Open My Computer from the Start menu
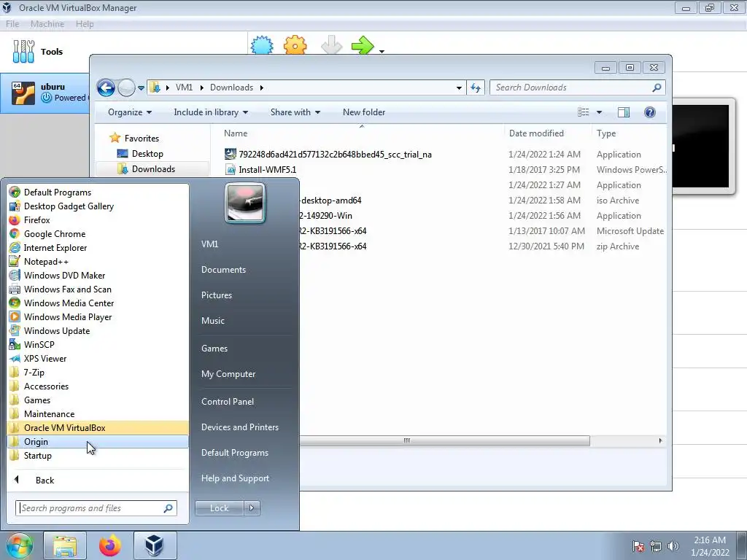 (x=228, y=374)
